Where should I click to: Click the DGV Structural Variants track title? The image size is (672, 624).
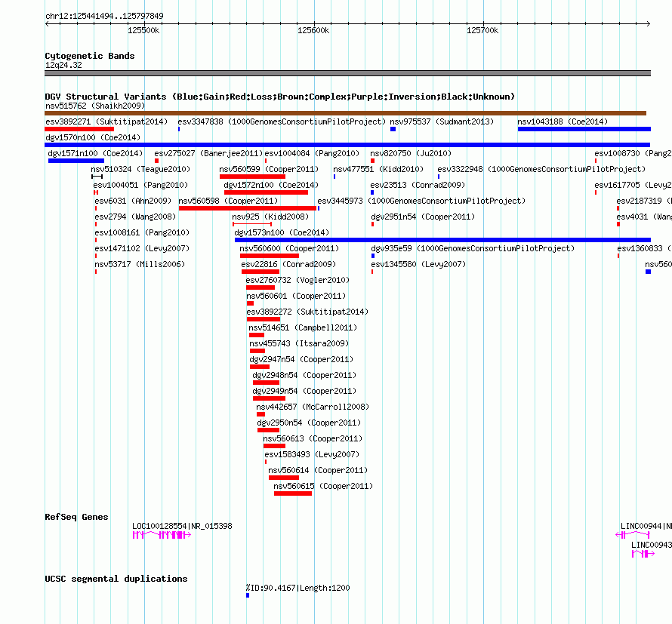(280, 97)
